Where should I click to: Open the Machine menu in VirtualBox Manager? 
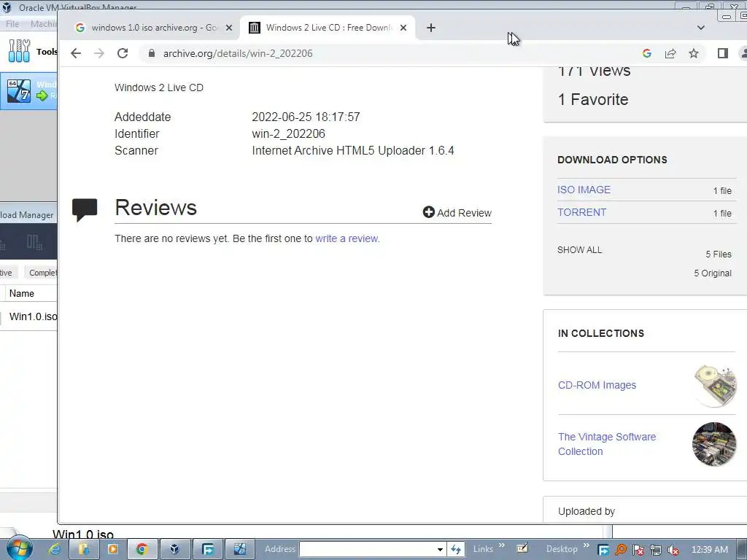click(43, 24)
